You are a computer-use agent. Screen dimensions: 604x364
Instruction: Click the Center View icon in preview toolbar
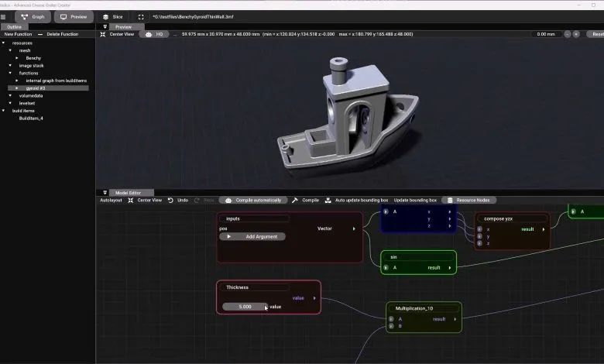pyautogui.click(x=103, y=34)
